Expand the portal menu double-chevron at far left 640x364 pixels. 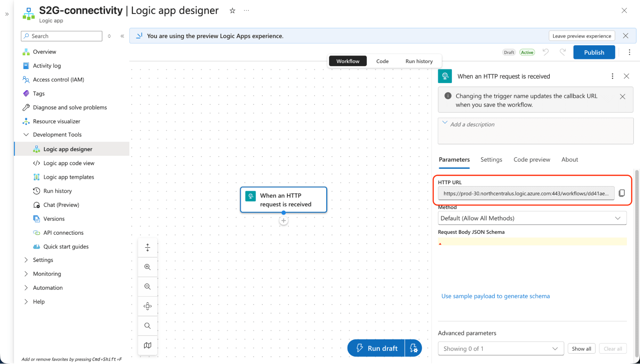click(7, 14)
